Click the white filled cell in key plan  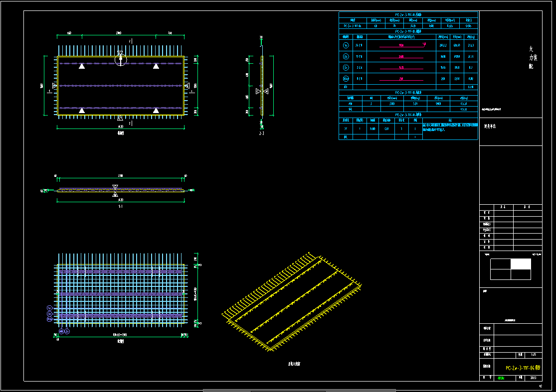click(x=521, y=264)
